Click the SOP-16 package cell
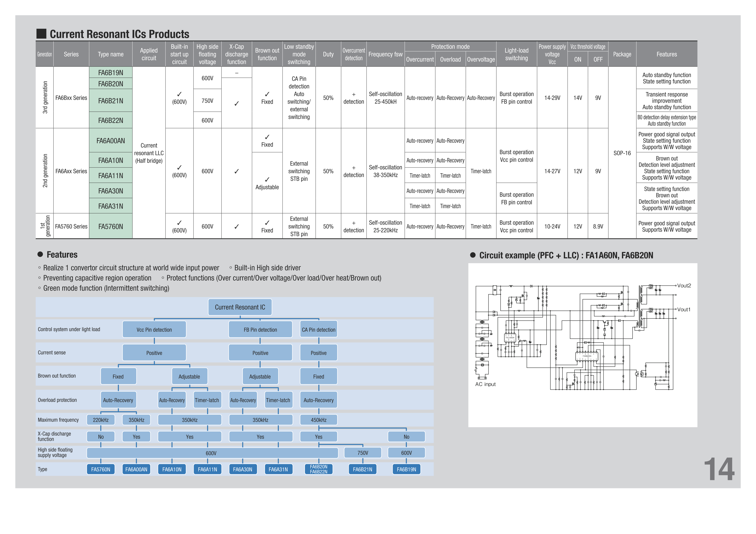This screenshot has height=534, width=756. click(x=622, y=153)
